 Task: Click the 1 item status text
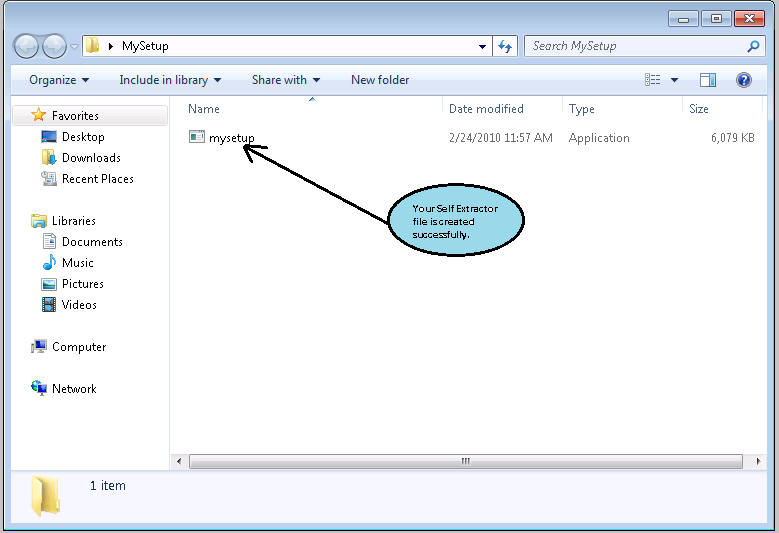point(108,486)
